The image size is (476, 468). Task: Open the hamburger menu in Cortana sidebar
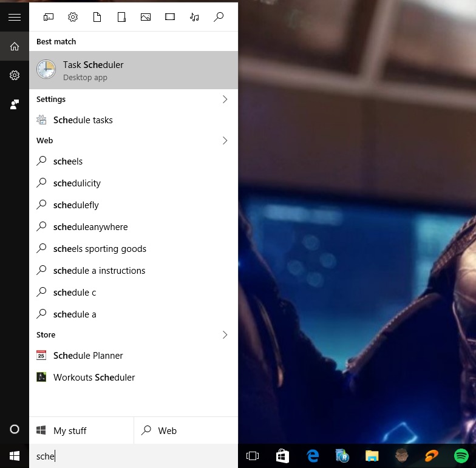point(15,17)
